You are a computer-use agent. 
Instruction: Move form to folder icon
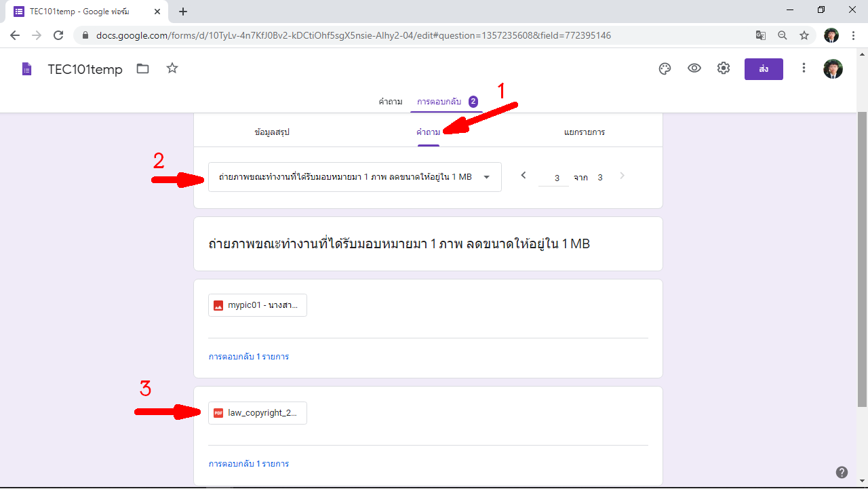(142, 69)
